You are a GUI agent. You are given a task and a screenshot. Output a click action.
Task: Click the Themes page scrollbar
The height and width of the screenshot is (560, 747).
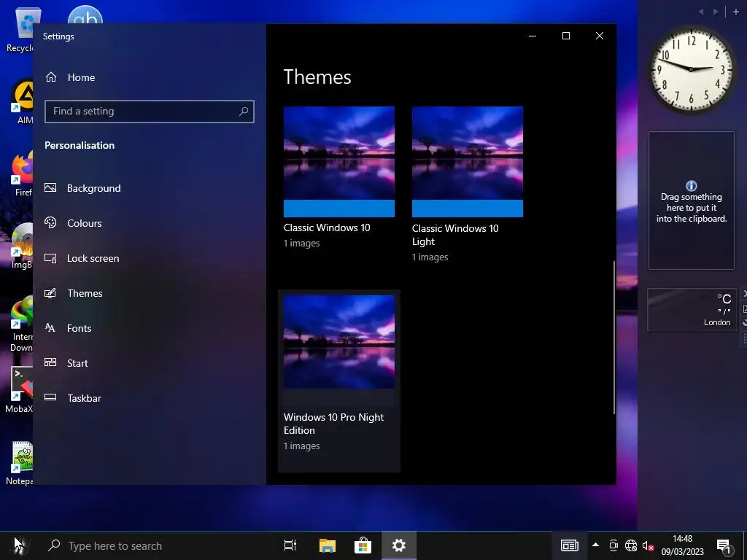614,337
